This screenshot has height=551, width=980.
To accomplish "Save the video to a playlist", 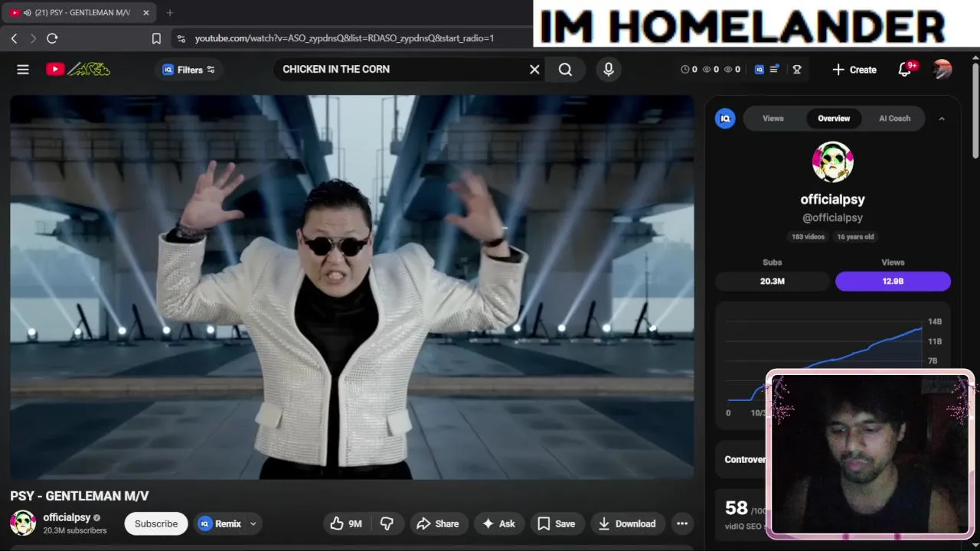I will coord(557,523).
